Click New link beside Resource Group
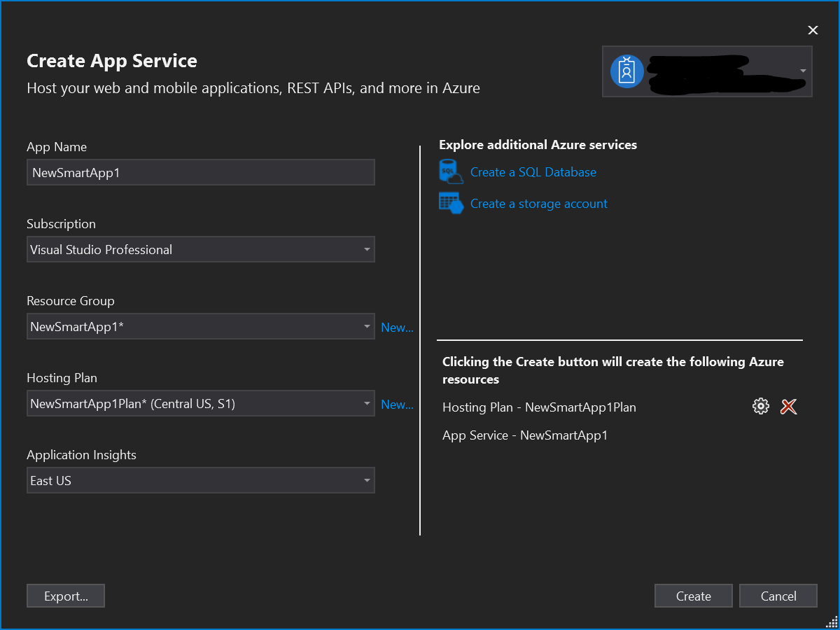This screenshot has width=840, height=630. click(397, 327)
